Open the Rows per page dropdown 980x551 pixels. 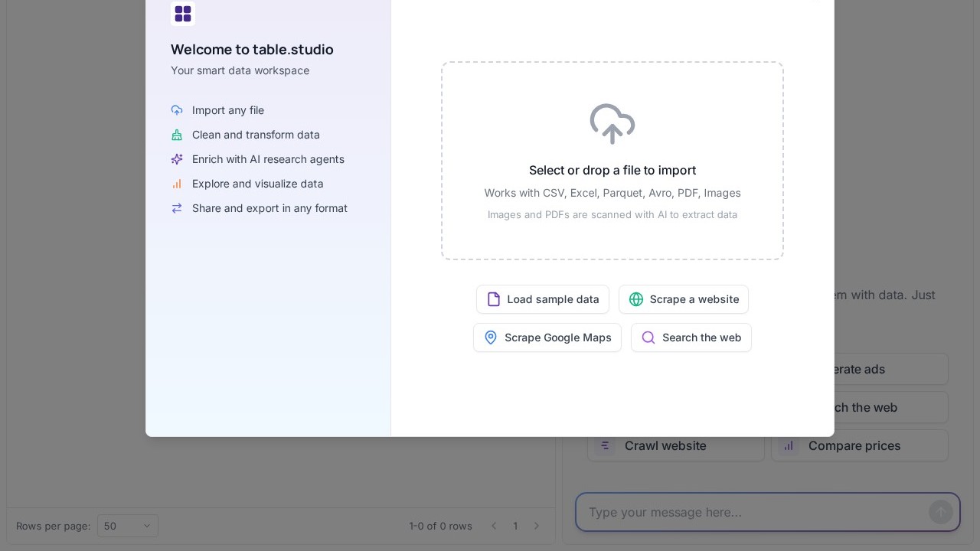[127, 526]
